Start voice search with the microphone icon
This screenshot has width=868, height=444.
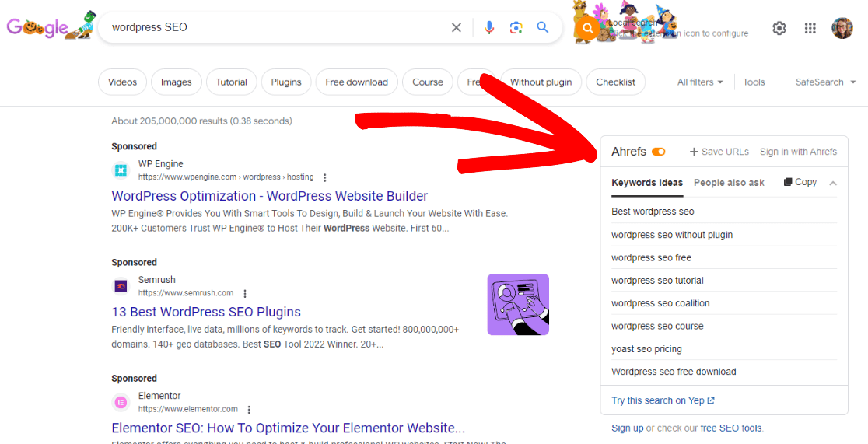click(488, 28)
